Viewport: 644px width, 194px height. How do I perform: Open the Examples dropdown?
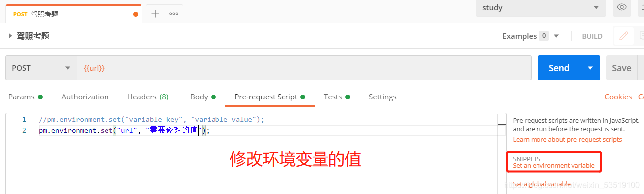(x=531, y=36)
